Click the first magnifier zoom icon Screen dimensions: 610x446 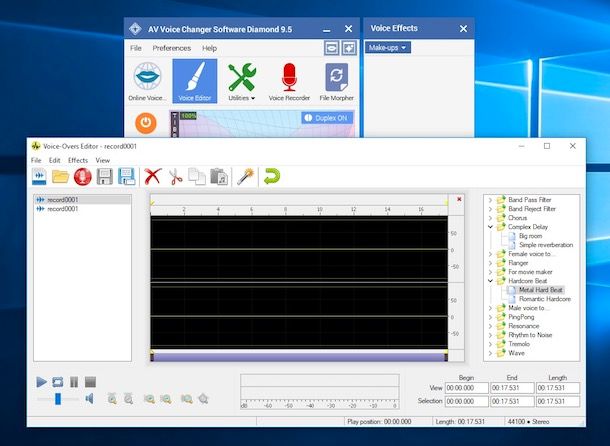[x=112, y=399]
